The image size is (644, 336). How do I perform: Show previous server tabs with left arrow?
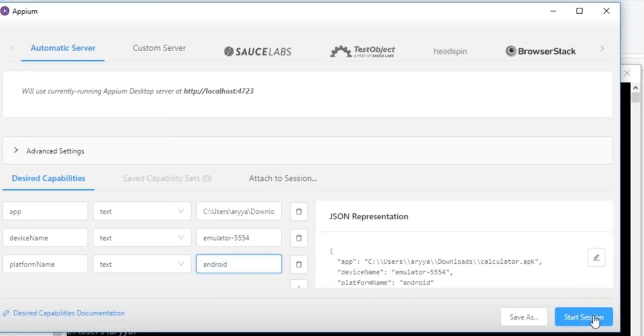tap(12, 48)
